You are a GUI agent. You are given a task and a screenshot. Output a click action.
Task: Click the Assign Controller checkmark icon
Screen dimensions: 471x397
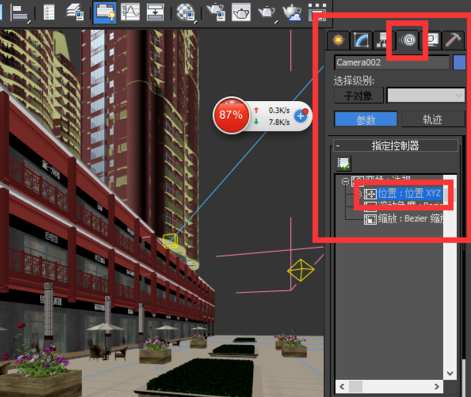coord(343,164)
